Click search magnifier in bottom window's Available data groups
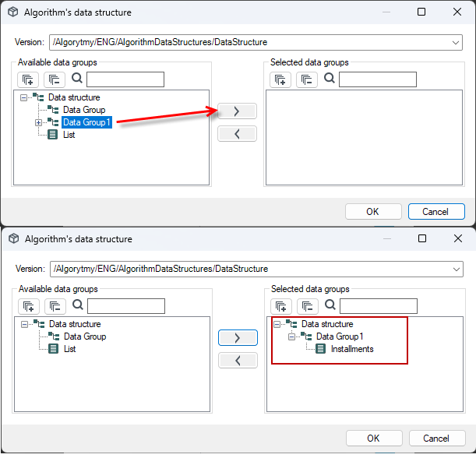 78,305
